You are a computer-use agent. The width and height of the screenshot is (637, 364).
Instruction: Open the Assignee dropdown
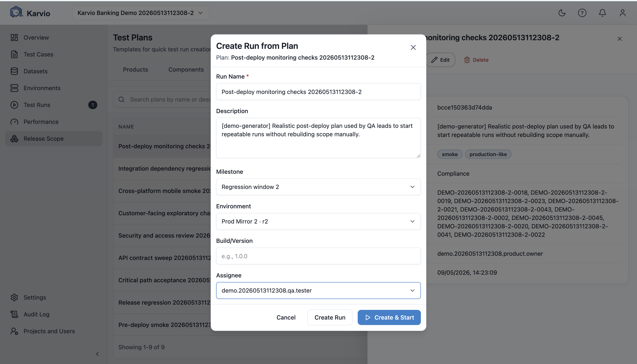click(318, 290)
